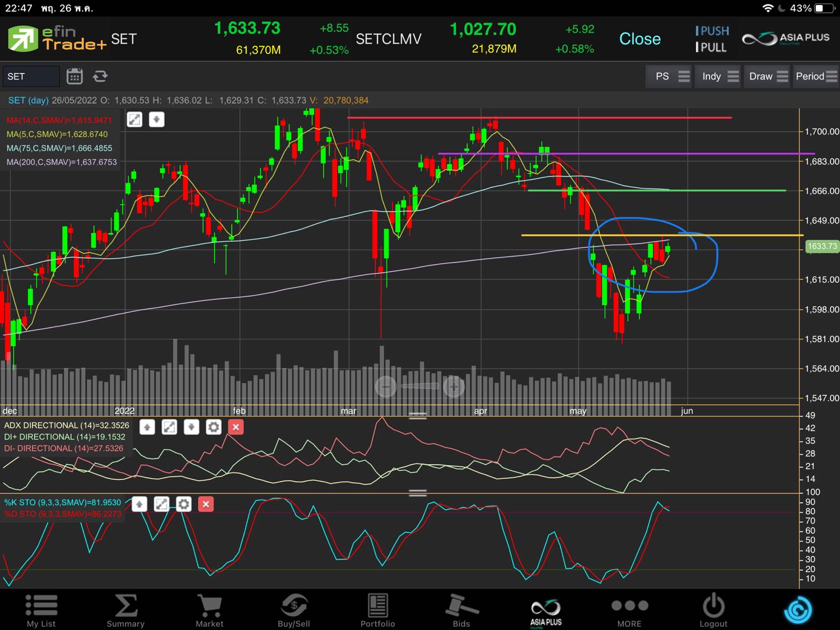Remove the Stochastic indicator panel
840x630 pixels.
point(206,505)
